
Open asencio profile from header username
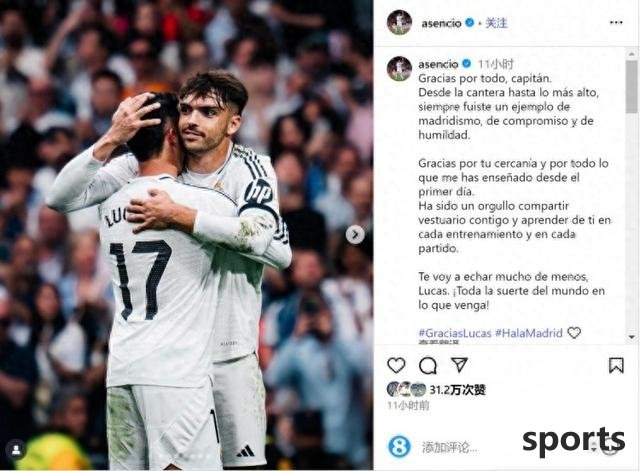tap(441, 23)
